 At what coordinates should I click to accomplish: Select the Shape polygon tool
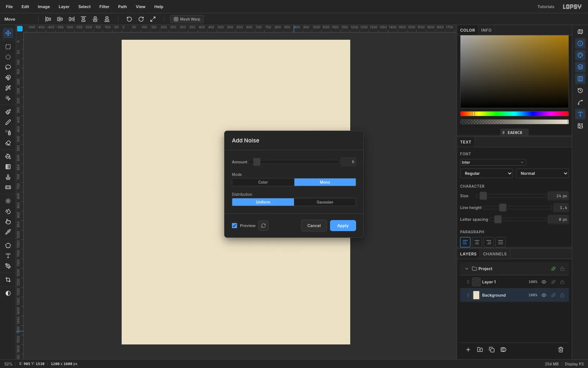point(8,245)
